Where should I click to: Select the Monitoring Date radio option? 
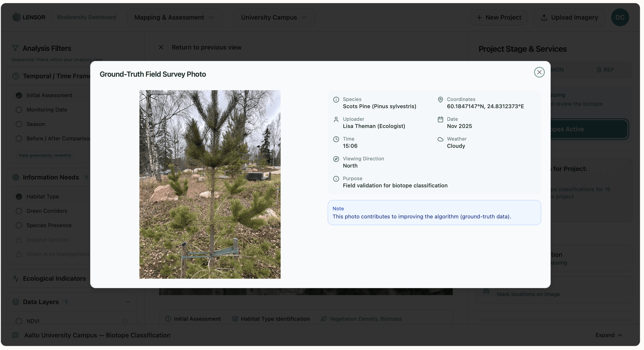(19, 110)
